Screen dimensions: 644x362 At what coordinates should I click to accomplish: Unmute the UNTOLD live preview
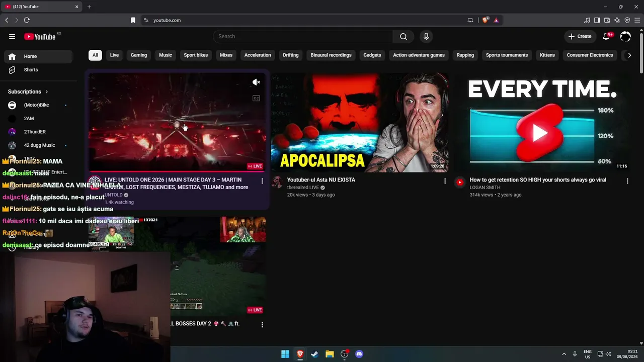tap(256, 82)
